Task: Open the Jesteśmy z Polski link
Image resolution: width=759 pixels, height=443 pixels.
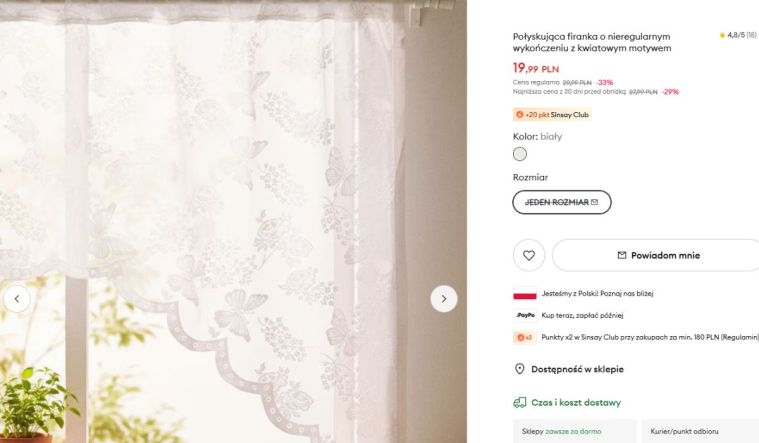Action: click(x=597, y=293)
